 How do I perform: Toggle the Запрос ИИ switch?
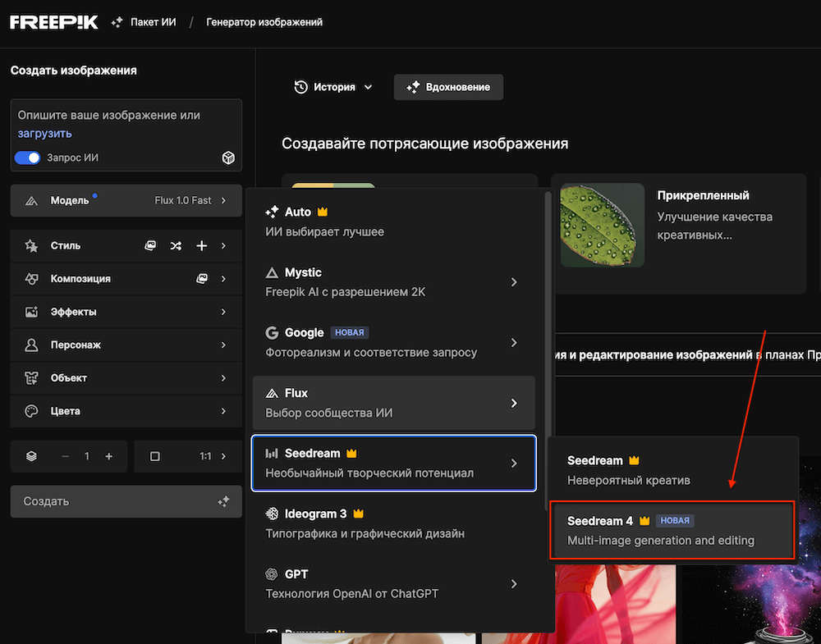tap(27, 158)
